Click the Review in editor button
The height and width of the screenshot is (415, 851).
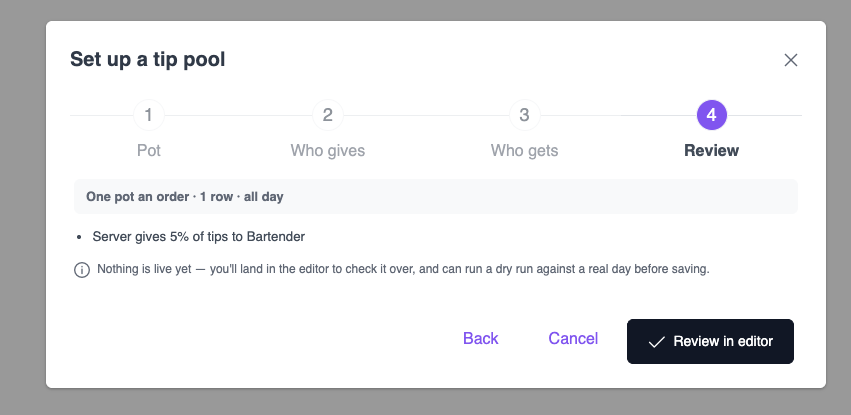(710, 341)
